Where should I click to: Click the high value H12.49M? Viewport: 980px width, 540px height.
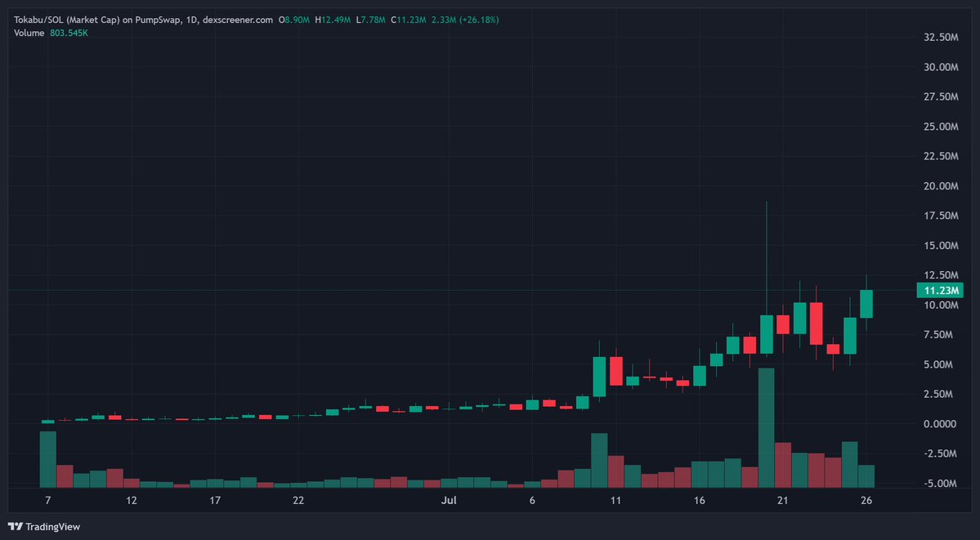(333, 20)
